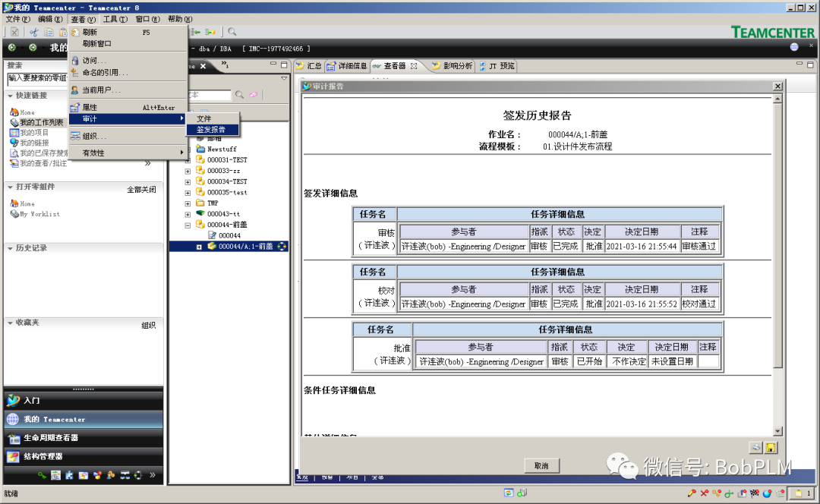Choose 属性 properties menu item
This screenshot has height=504, width=820.
pyautogui.click(x=128, y=107)
